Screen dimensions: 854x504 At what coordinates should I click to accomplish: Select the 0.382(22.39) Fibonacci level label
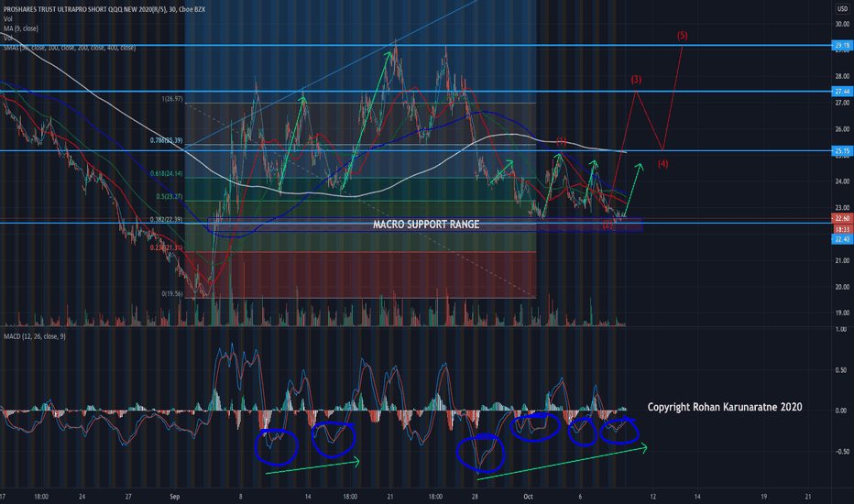coord(167,220)
